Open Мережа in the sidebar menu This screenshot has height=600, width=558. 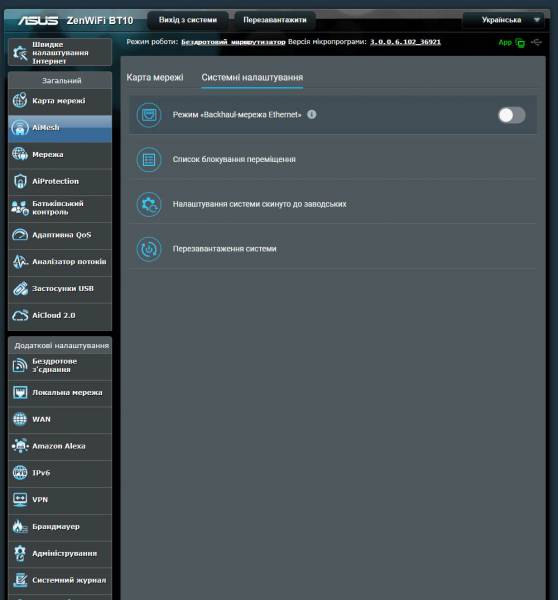tap(60, 155)
